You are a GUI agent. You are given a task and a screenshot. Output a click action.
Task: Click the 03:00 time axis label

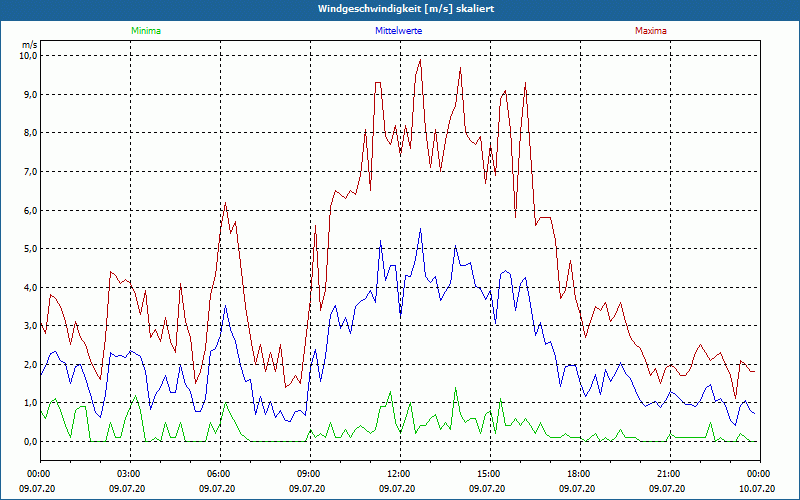tap(130, 474)
